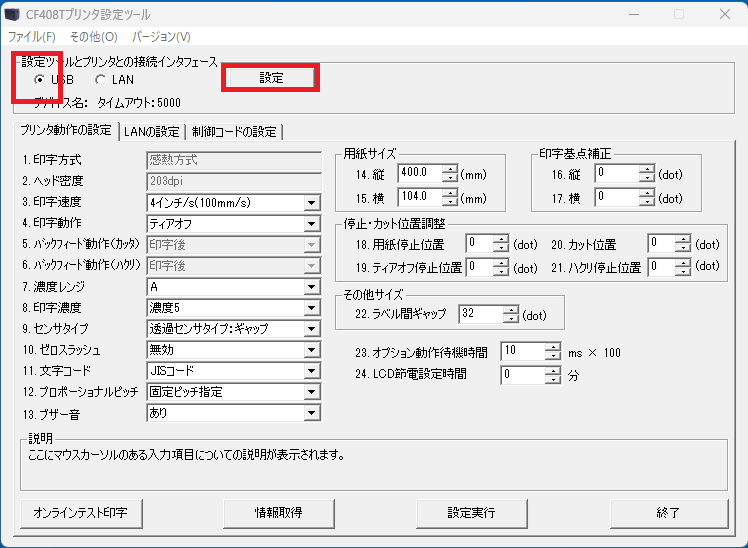This screenshot has height=548, width=748.
Task: Open the 文字コード dropdown showing JISコード
Action: (x=234, y=371)
